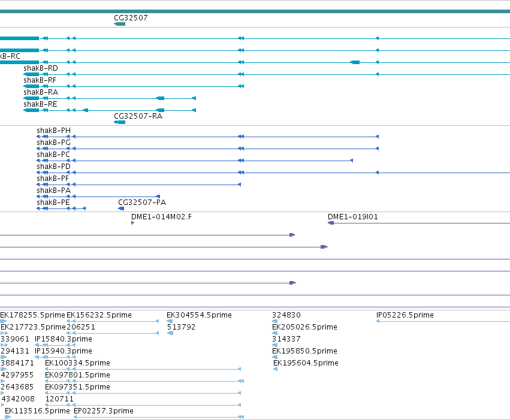This screenshot has height=420, width=510.
Task: Click the 513792 feature label
Action: (181, 327)
